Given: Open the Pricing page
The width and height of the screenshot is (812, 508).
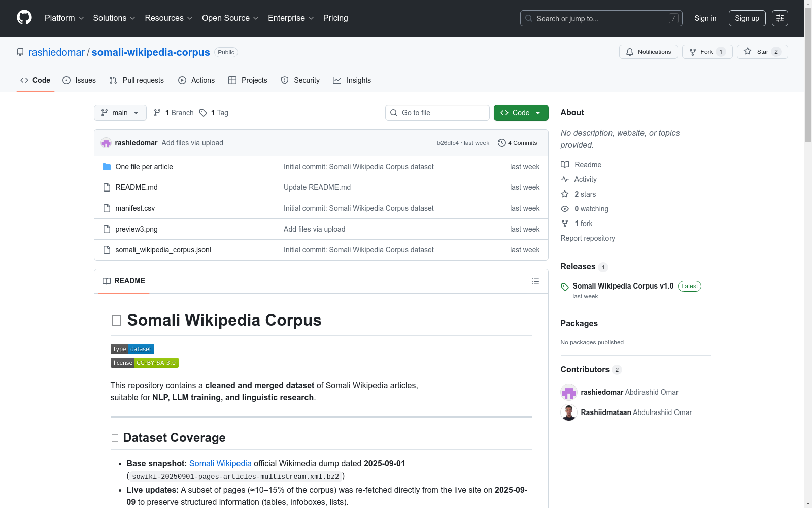Looking at the screenshot, I should 335,18.
